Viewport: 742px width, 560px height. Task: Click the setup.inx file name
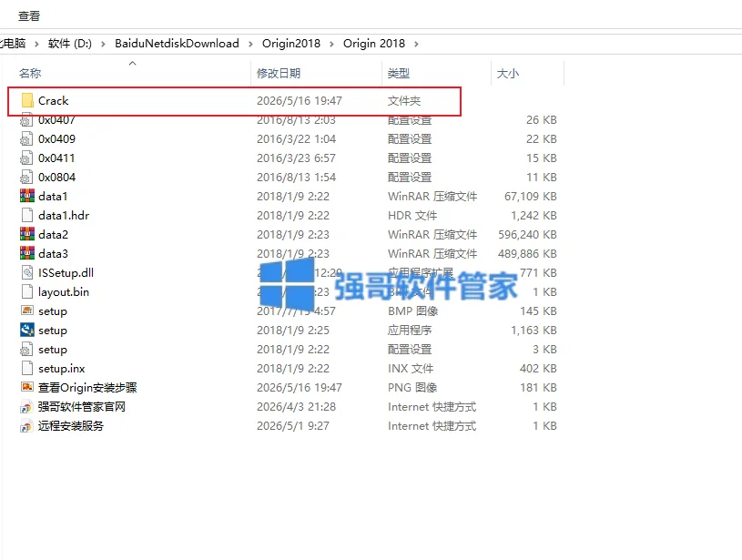[62, 368]
